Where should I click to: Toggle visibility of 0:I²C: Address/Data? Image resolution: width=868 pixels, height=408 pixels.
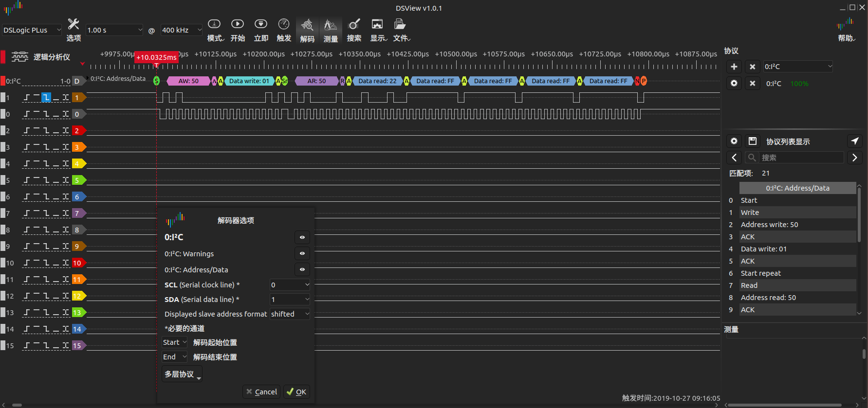(x=302, y=269)
